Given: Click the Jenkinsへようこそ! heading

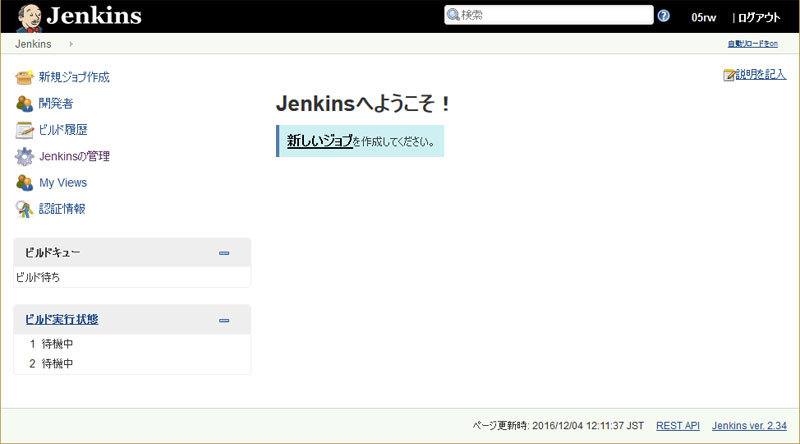Looking at the screenshot, I should (x=364, y=104).
